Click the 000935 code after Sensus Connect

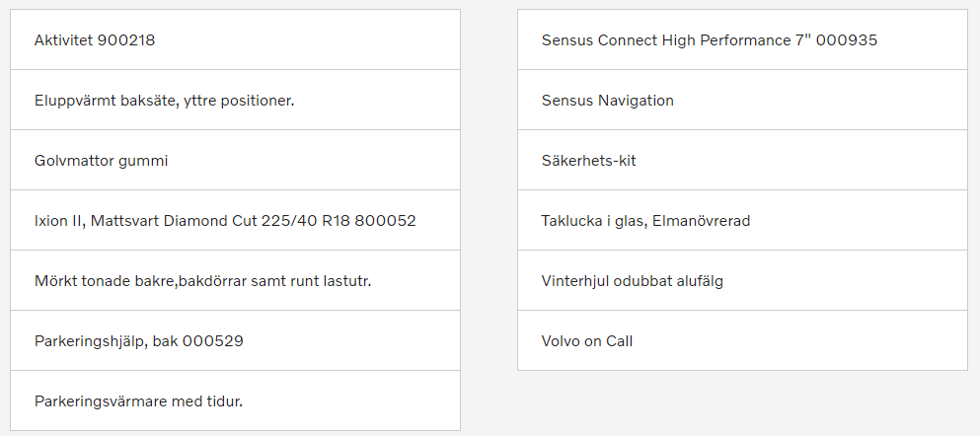coord(846,40)
